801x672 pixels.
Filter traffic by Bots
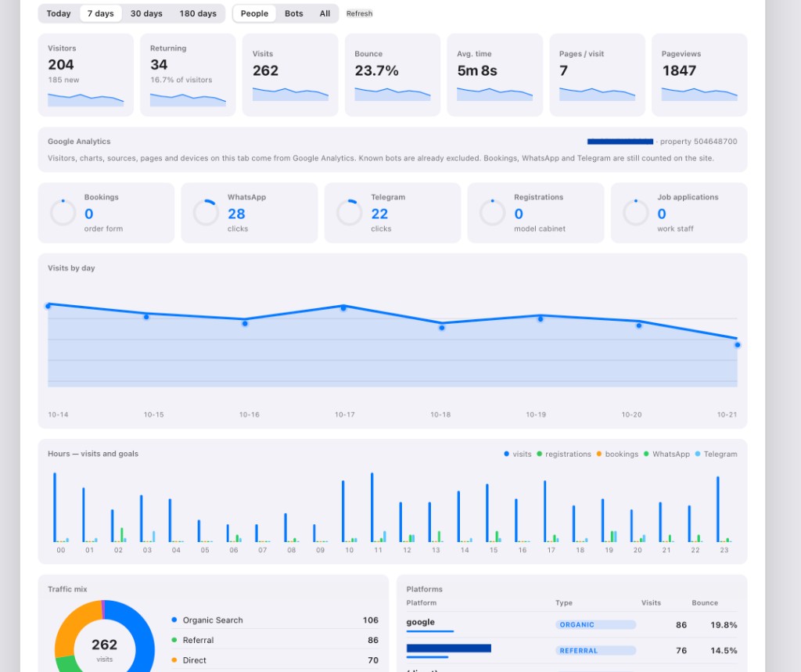(x=294, y=13)
